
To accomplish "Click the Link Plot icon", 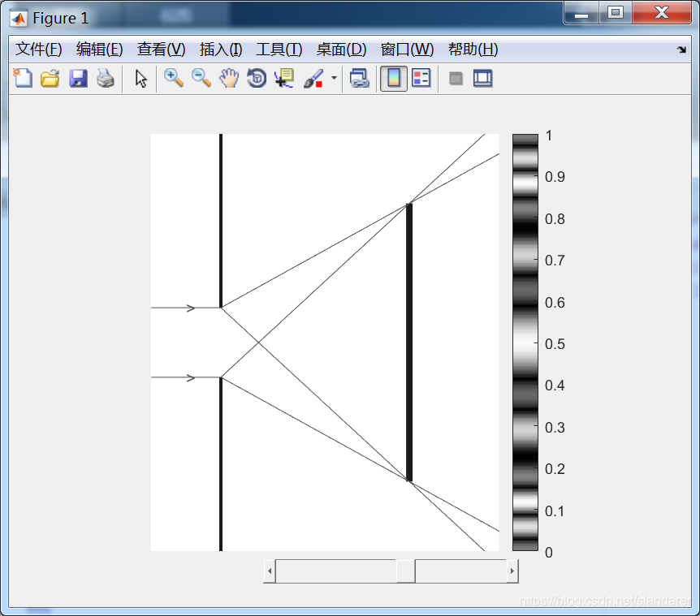I will pyautogui.click(x=360, y=79).
